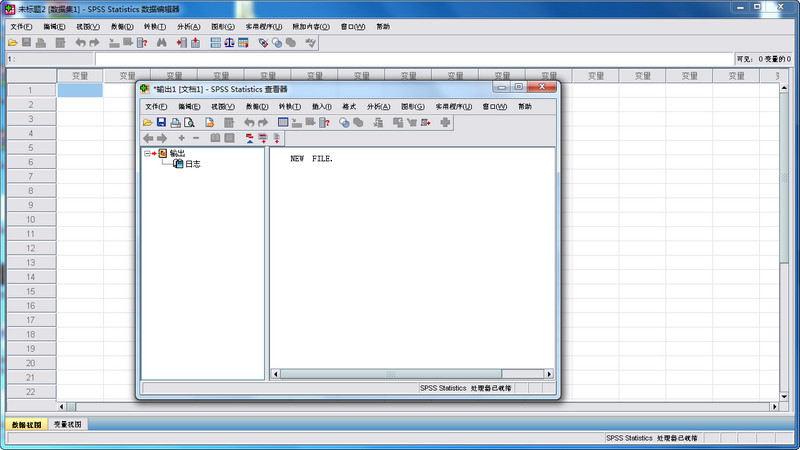
Task: Click Variables icon with question mark in Viewer
Action: click(324, 122)
